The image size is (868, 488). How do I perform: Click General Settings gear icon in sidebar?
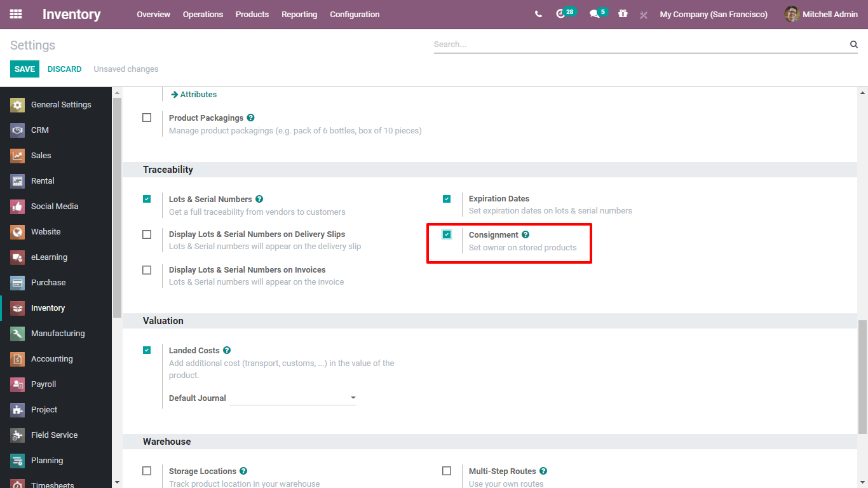tap(18, 105)
